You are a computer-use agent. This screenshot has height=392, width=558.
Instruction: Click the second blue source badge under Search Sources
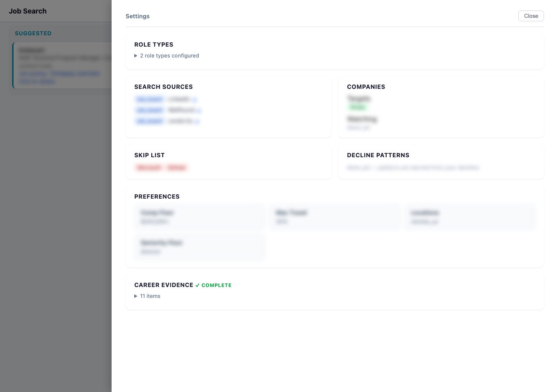(150, 110)
